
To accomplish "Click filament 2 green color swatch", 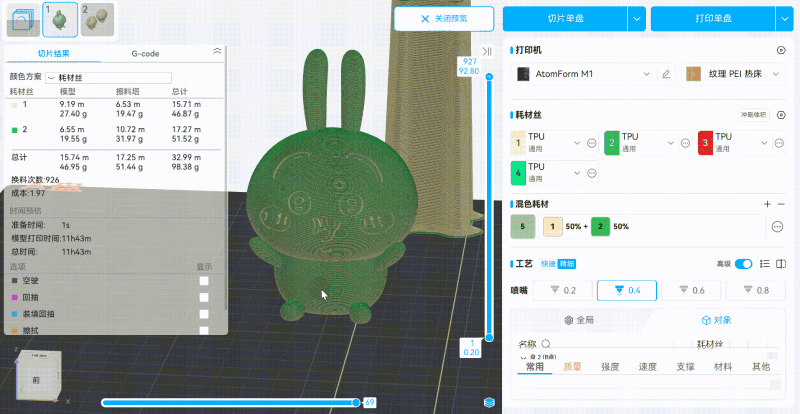I will coord(612,143).
